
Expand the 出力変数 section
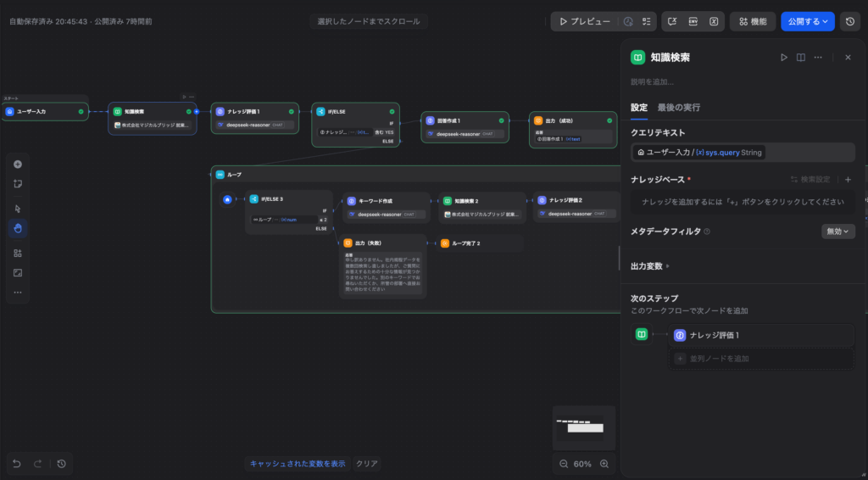(650, 266)
